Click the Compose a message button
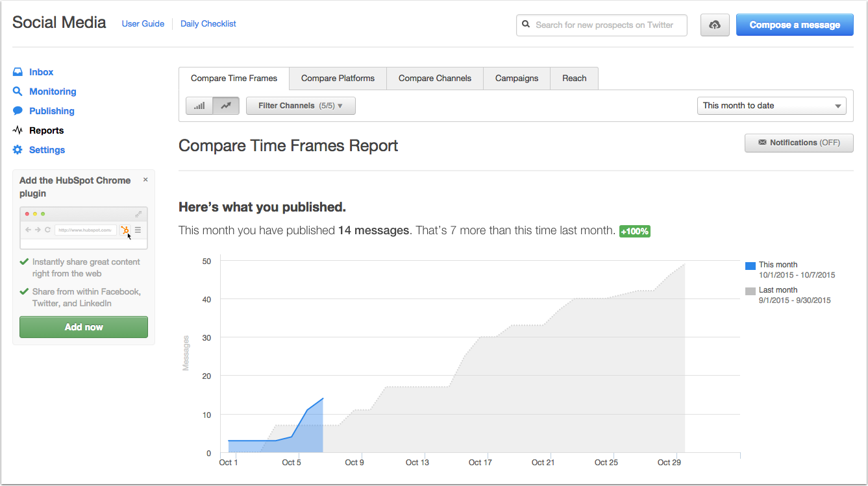 795,25
